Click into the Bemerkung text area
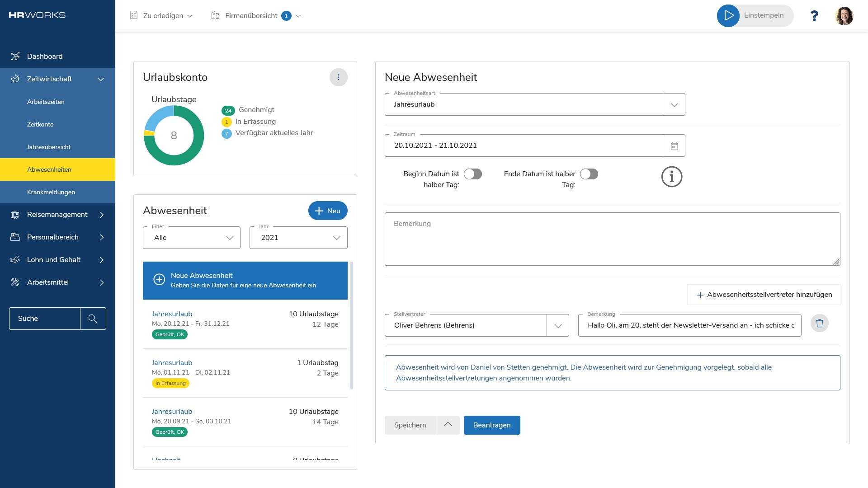Image resolution: width=868 pixels, height=488 pixels. pyautogui.click(x=612, y=239)
